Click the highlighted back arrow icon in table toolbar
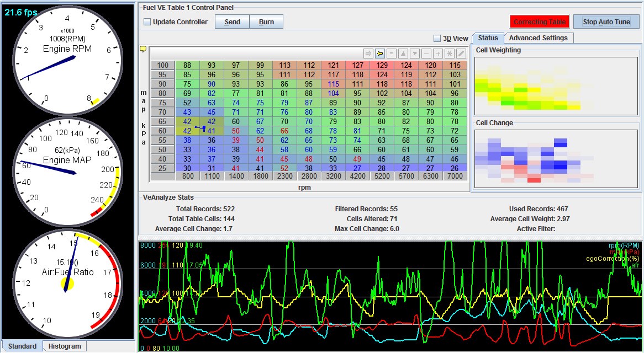Image resolution: width=644 pixels, height=353 pixels. [379, 54]
